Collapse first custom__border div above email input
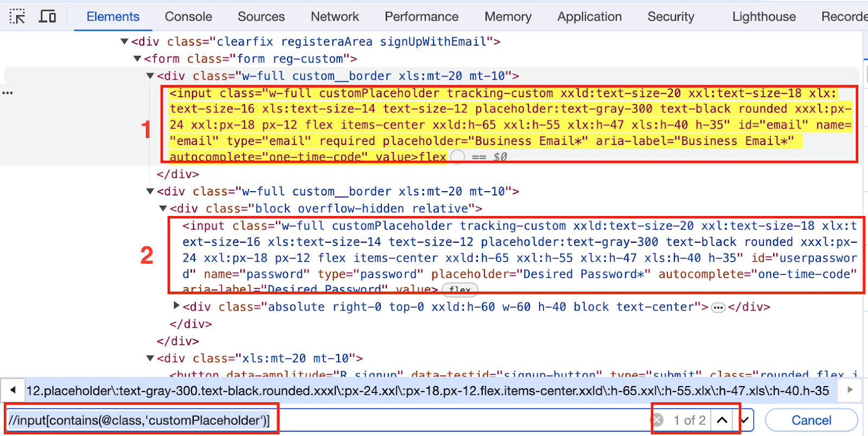Image resolution: width=868 pixels, height=436 pixels. click(x=150, y=76)
